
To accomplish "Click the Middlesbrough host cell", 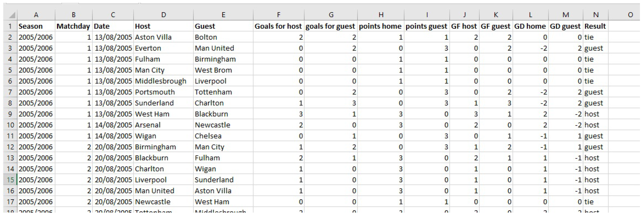I will pos(161,81).
